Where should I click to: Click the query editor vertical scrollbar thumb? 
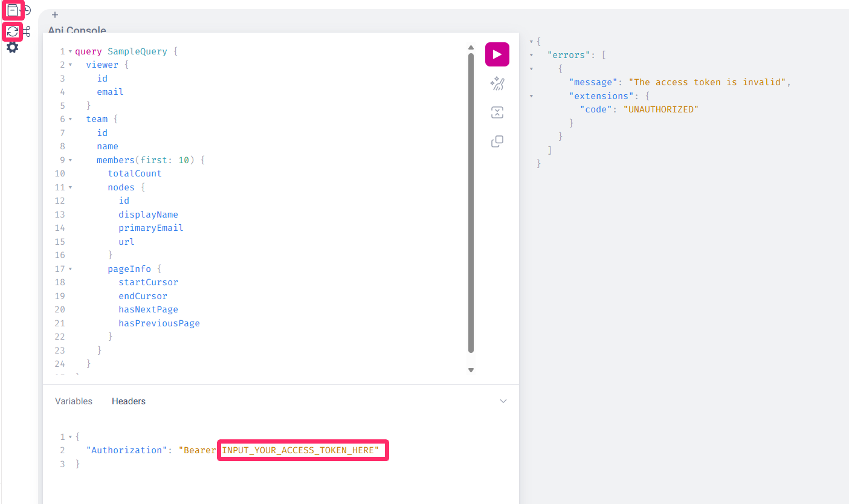click(x=471, y=202)
